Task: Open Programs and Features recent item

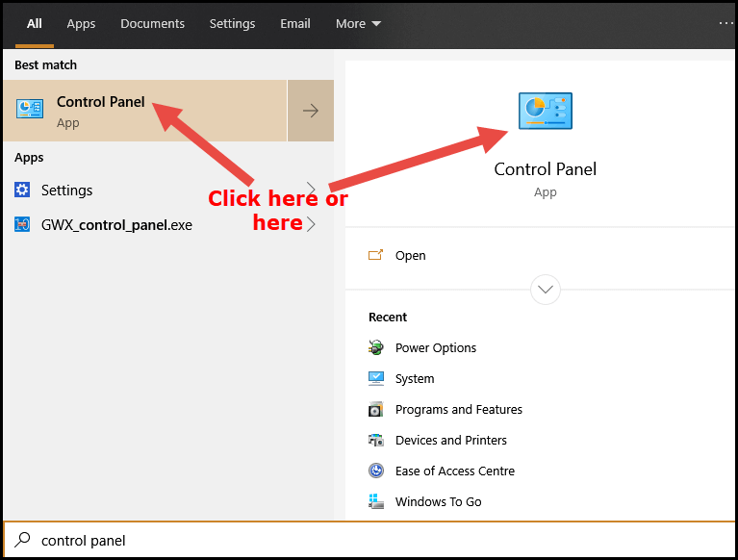Action: [x=458, y=409]
